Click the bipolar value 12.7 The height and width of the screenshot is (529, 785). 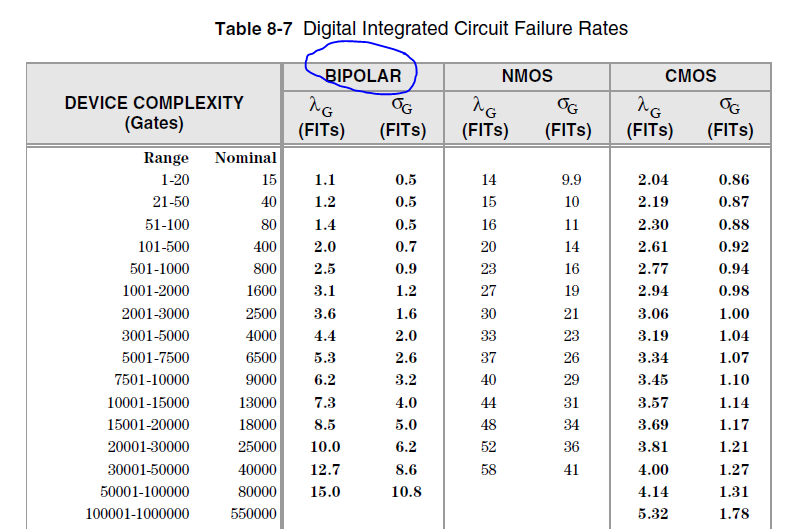click(x=324, y=469)
